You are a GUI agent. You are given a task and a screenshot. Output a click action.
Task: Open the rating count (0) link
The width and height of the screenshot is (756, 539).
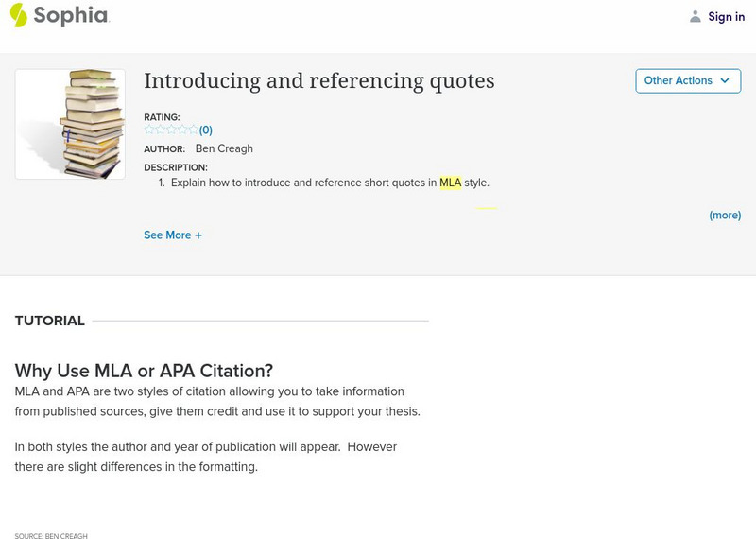coord(206,130)
